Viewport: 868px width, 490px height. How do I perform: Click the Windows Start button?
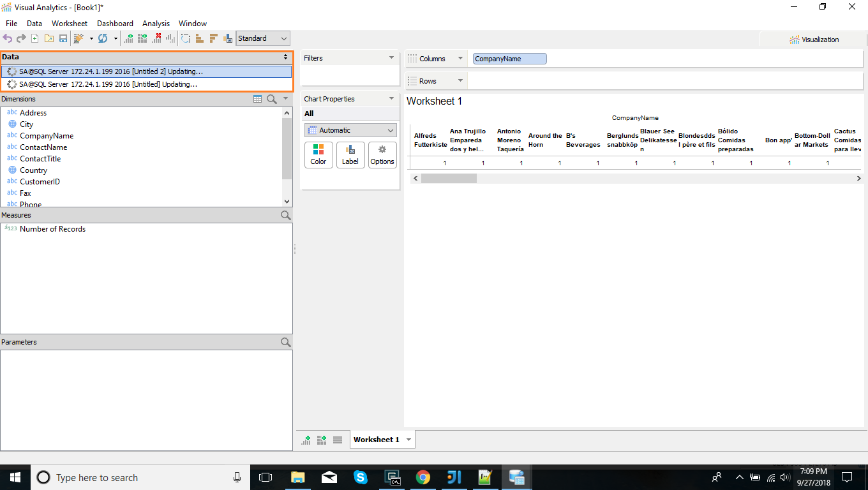[15, 477]
